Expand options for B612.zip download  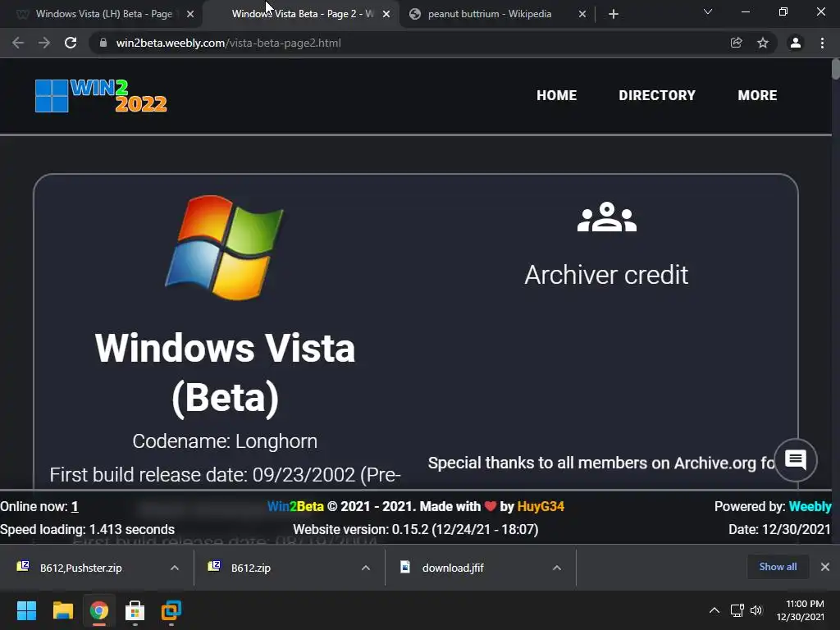point(366,568)
